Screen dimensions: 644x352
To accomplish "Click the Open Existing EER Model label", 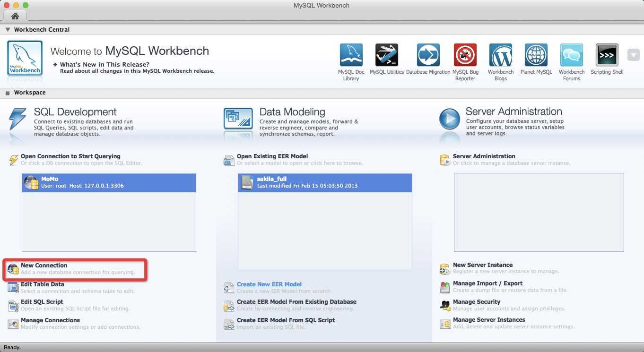I will [x=272, y=156].
